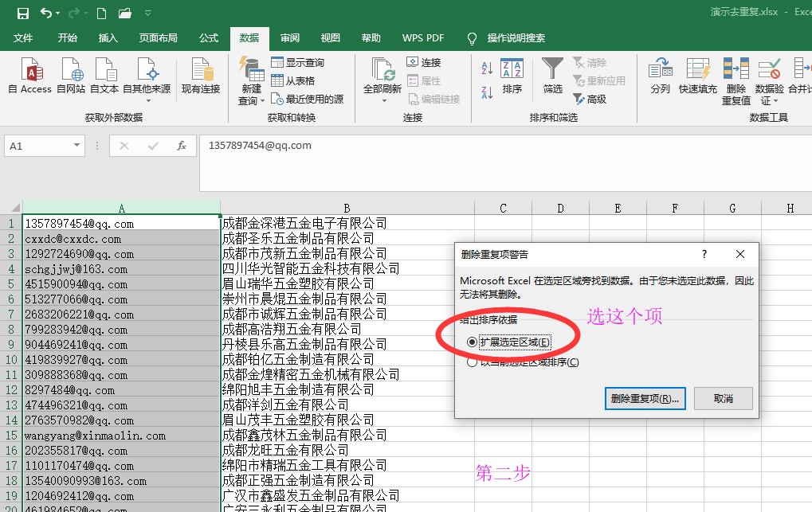Apply 快速填充 flash fill
This screenshot has width=812, height=512.
697,76
